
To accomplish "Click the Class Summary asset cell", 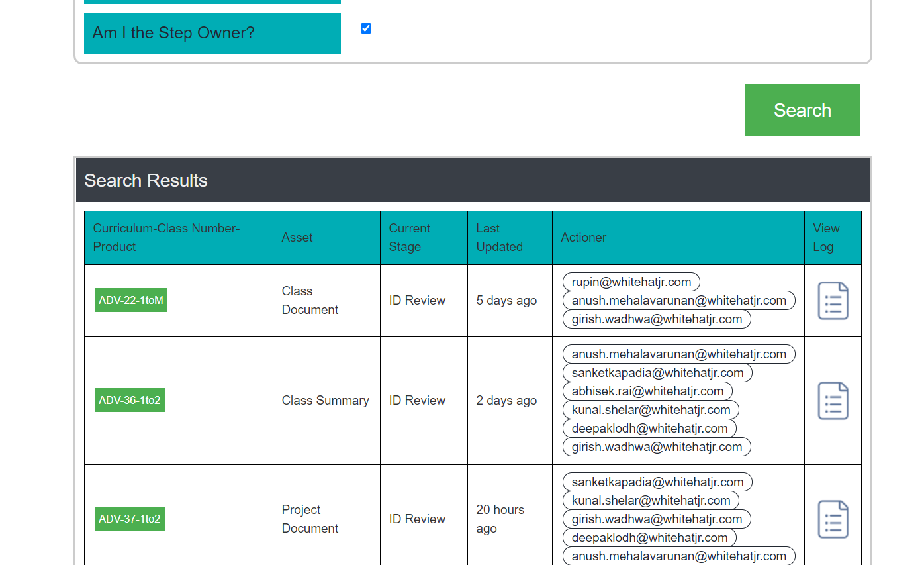I will (325, 401).
